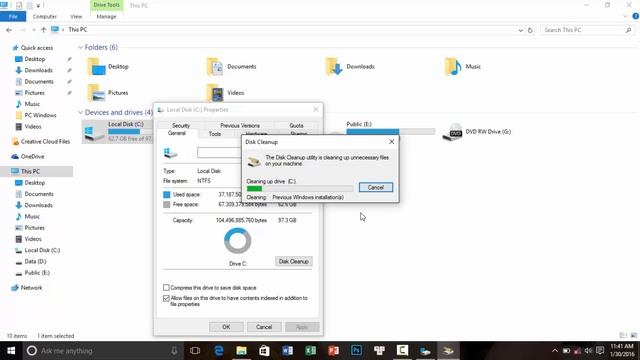640x360 pixels.
Task: Switch to Previous Versions tab in Properties
Action: click(240, 125)
